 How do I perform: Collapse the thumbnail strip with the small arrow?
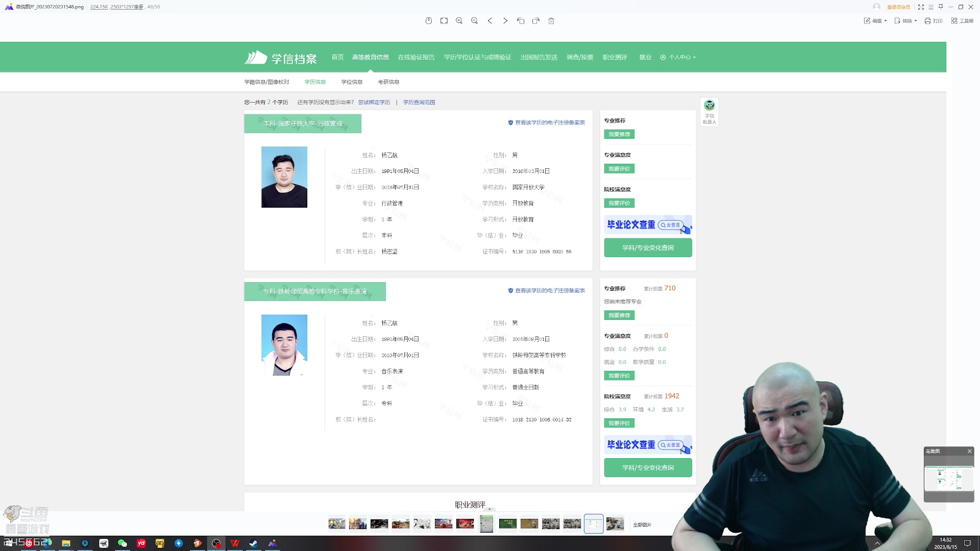[489, 509]
